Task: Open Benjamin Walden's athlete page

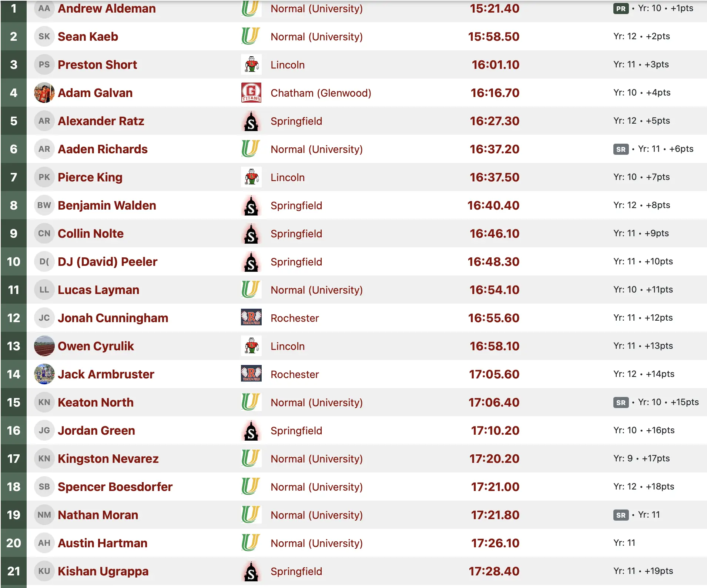Action: click(107, 206)
